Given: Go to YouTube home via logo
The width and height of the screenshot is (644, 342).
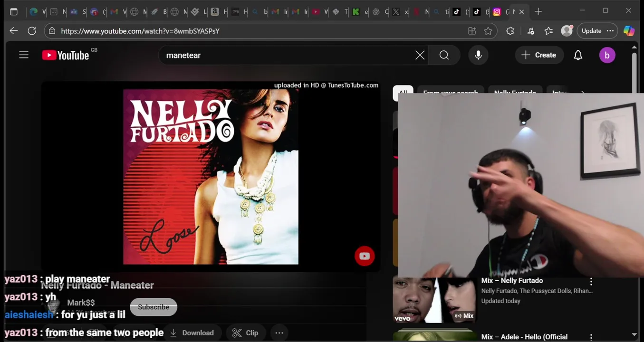Looking at the screenshot, I should pos(66,55).
